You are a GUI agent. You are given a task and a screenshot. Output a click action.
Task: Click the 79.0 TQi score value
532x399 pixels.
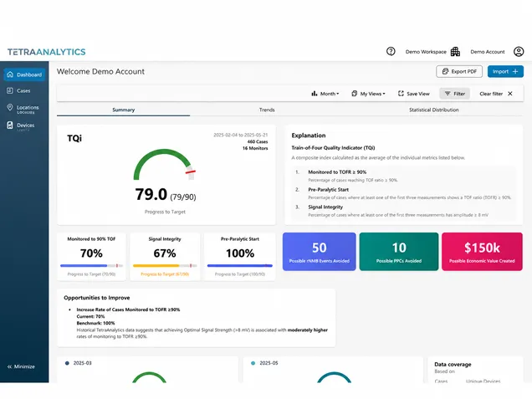coord(151,194)
